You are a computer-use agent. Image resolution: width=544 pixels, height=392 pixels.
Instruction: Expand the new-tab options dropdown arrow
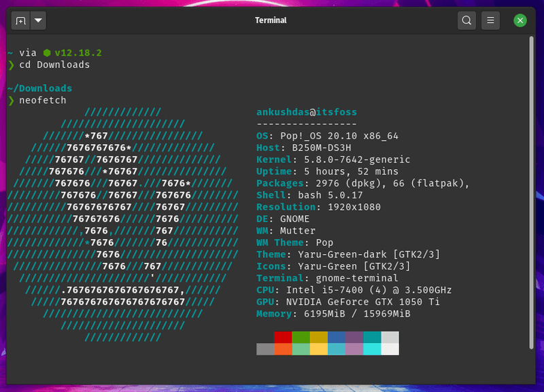(38, 20)
